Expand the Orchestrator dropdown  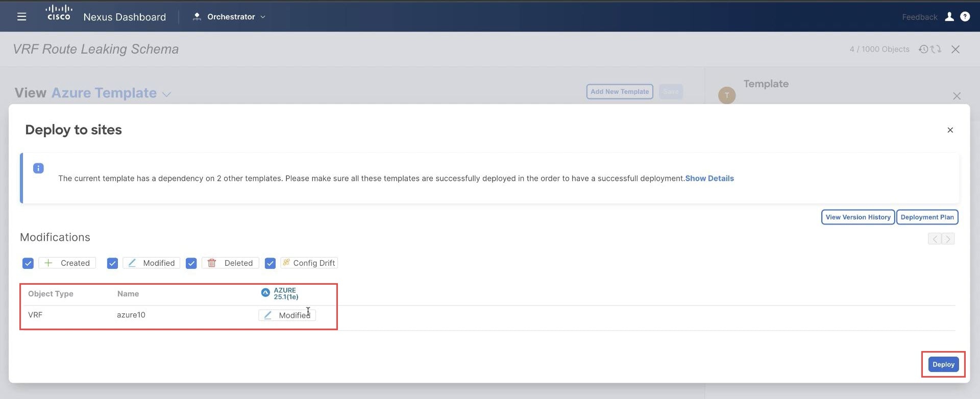(x=263, y=17)
